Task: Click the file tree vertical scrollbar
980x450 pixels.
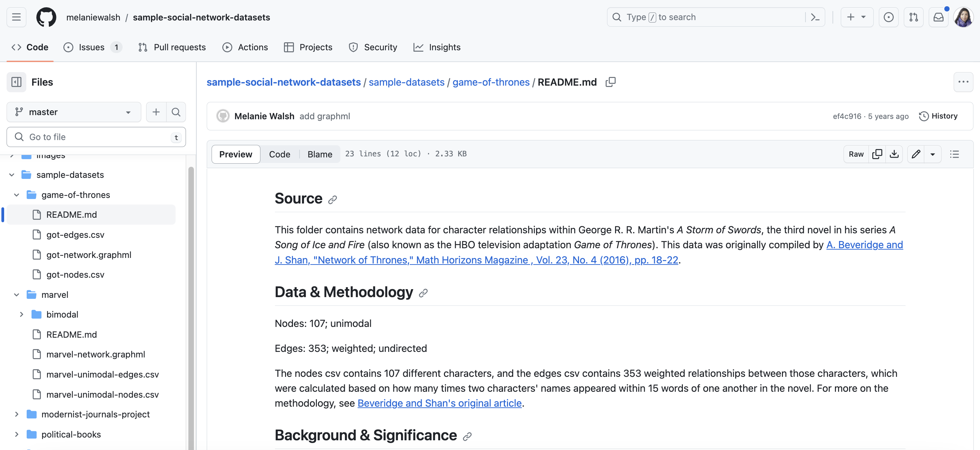Action: [191, 305]
